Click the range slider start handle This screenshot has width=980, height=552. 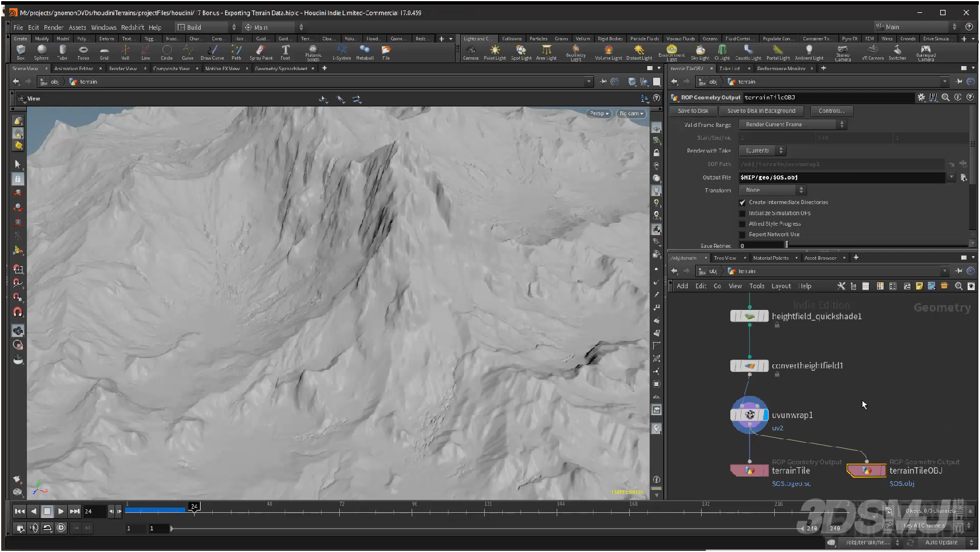pyautogui.click(x=171, y=528)
